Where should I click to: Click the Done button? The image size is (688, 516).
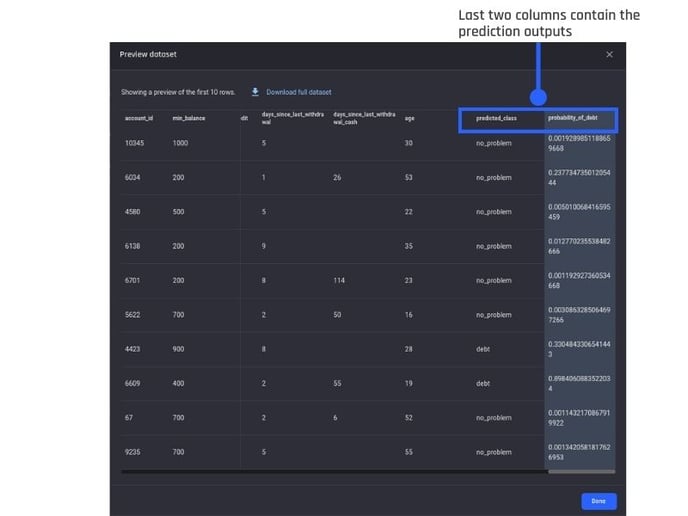(598, 501)
